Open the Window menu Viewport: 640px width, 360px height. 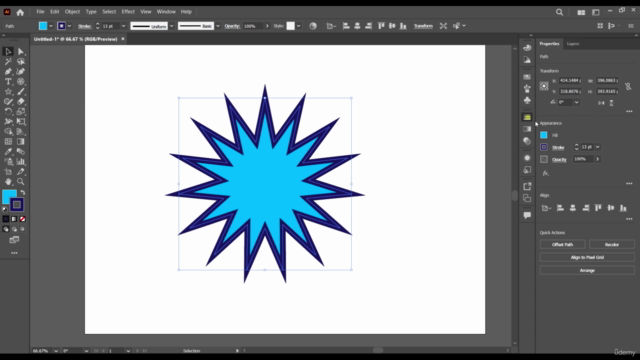pyautogui.click(x=166, y=12)
